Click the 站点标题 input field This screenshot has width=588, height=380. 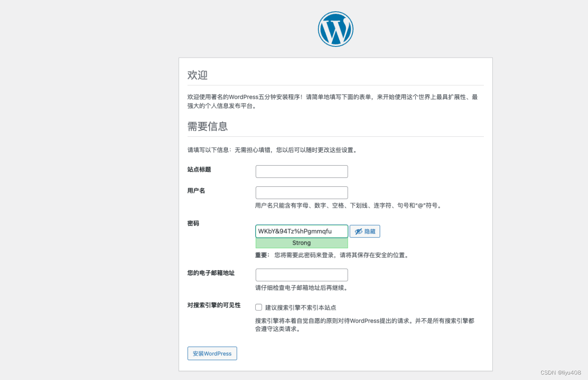301,171
